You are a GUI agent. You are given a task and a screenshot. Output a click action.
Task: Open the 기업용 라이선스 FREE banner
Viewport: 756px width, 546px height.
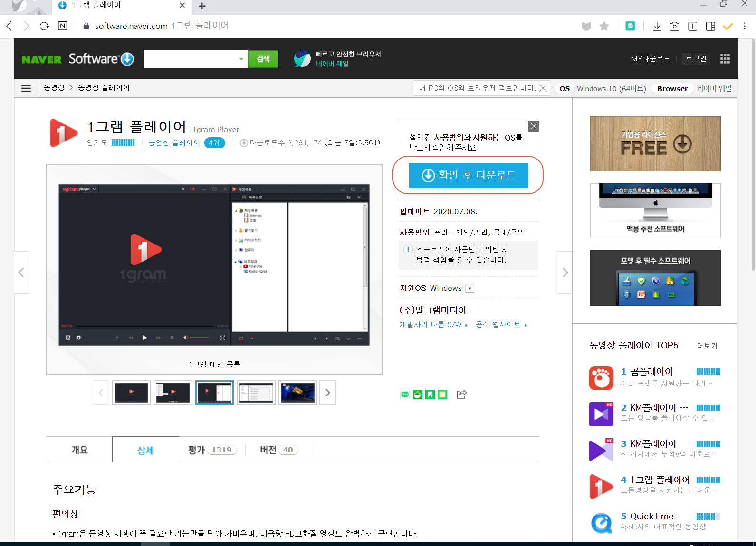tap(655, 144)
